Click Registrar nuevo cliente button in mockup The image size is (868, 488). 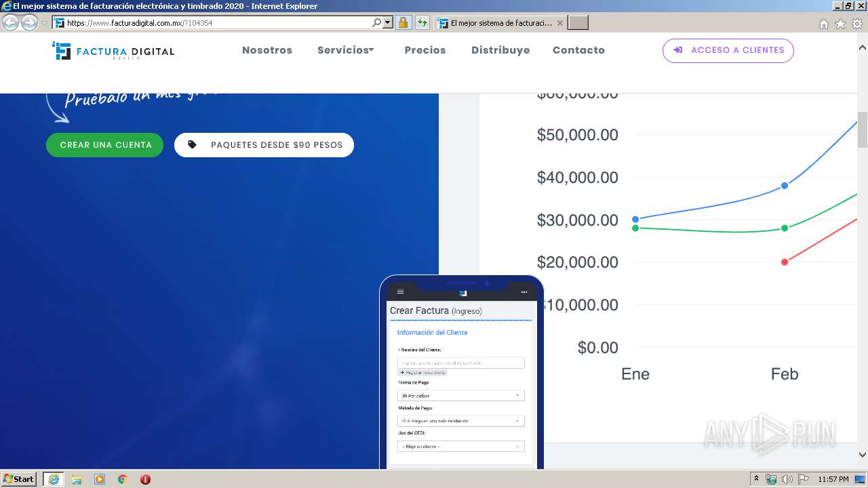point(422,373)
